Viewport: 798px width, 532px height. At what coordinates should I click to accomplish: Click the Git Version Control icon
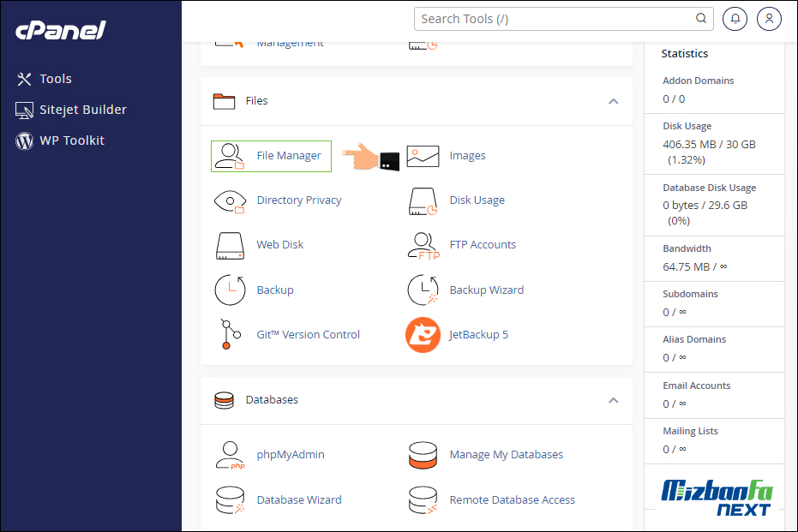tap(227, 335)
